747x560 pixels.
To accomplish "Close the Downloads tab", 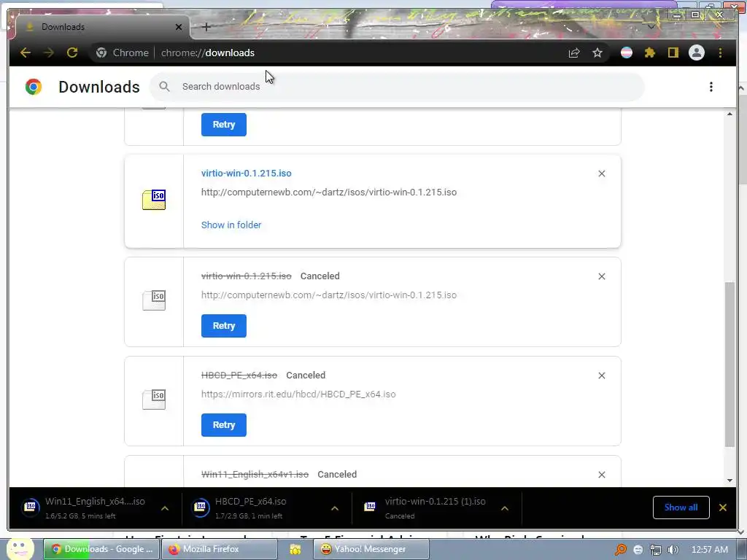I will 179,27.
